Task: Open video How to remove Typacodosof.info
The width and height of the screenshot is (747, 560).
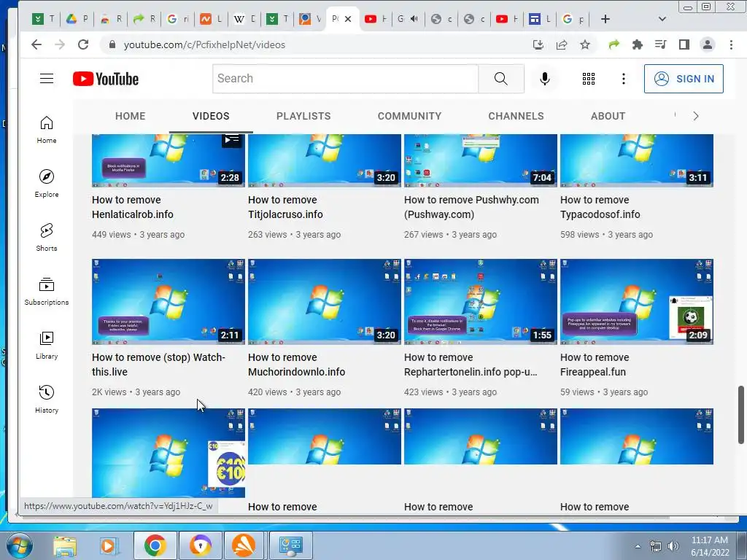Action: tap(600, 207)
